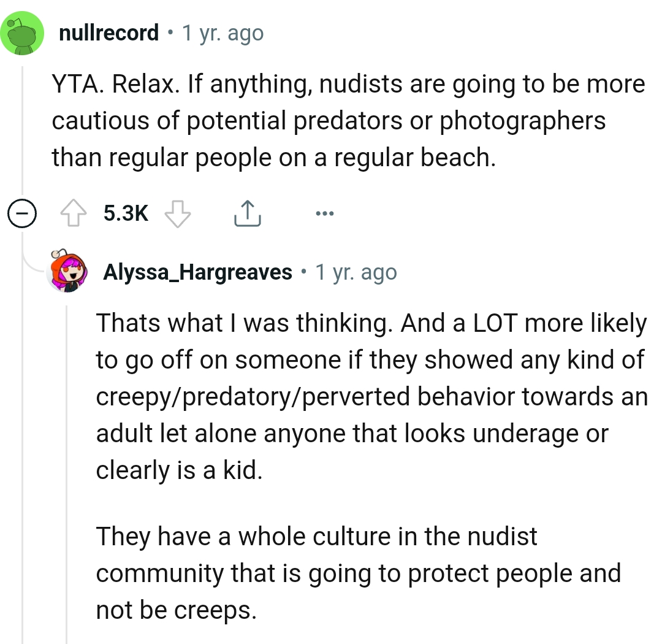Click the minus button to hide replies
The image size is (662, 644).
click(22, 213)
